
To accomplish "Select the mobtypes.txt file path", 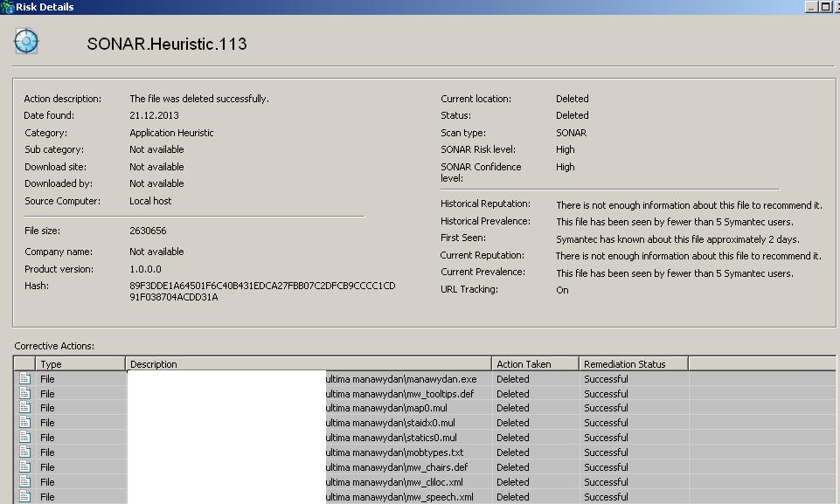I will [395, 452].
